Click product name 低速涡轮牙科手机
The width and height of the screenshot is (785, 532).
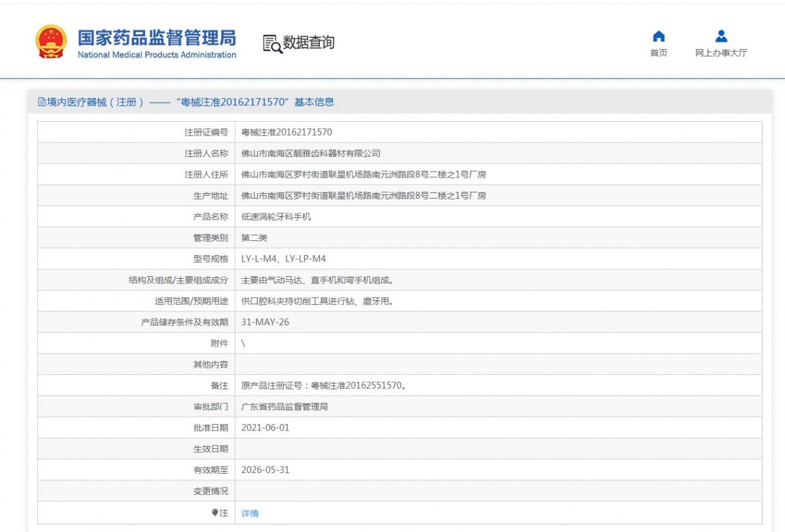pyautogui.click(x=276, y=217)
